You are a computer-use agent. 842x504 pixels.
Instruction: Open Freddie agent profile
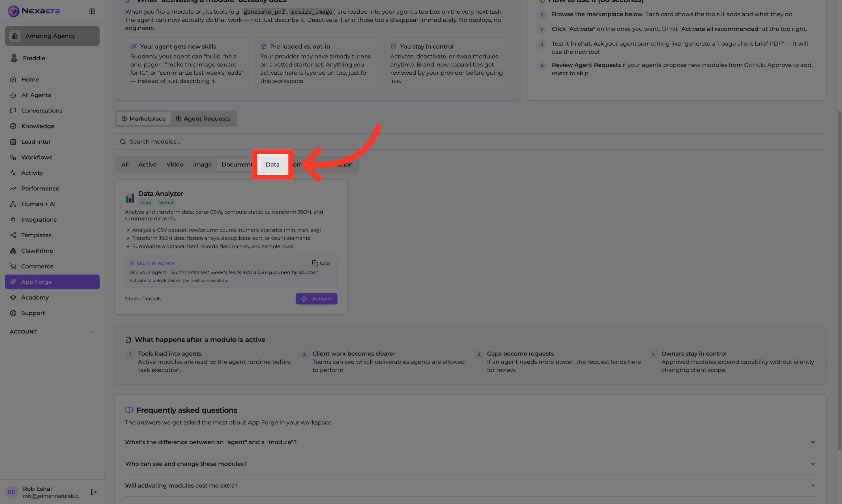click(52, 58)
